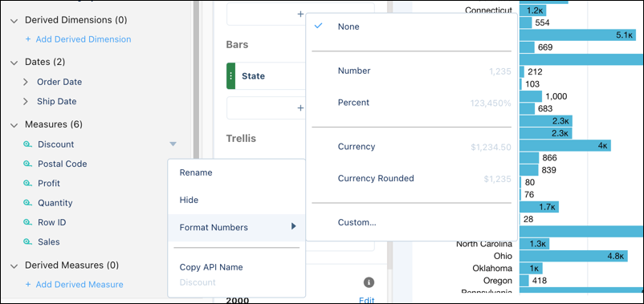Viewport: 644px width, 304px height.
Task: Click the Profit measure icon
Action: click(x=27, y=184)
